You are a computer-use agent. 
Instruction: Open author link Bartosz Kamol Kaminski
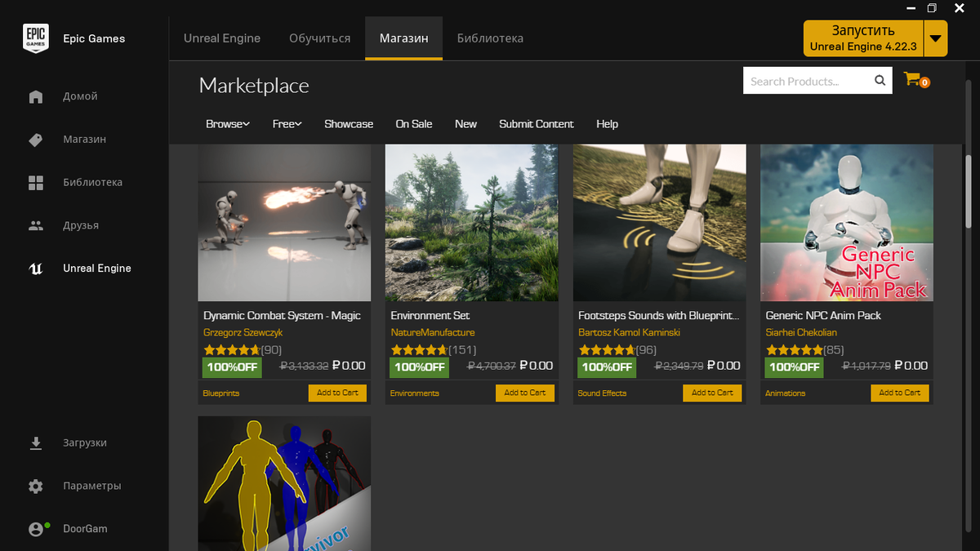coord(629,332)
